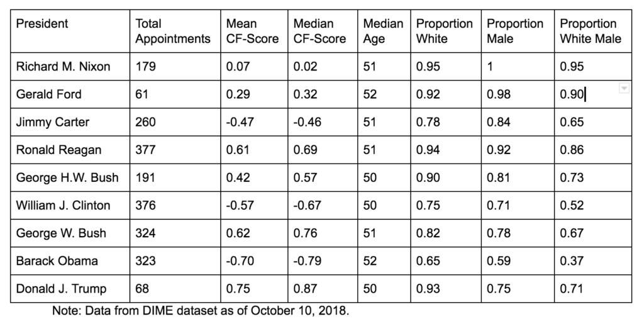Click the Median CF-Score column header
644x319 pixels.
point(323,31)
